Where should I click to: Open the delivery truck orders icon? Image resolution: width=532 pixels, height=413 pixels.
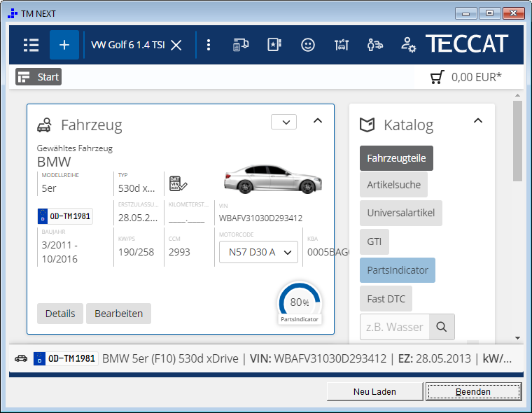241,45
